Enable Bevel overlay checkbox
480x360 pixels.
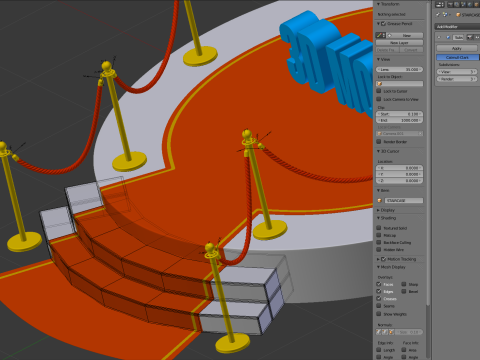[x=404, y=291]
